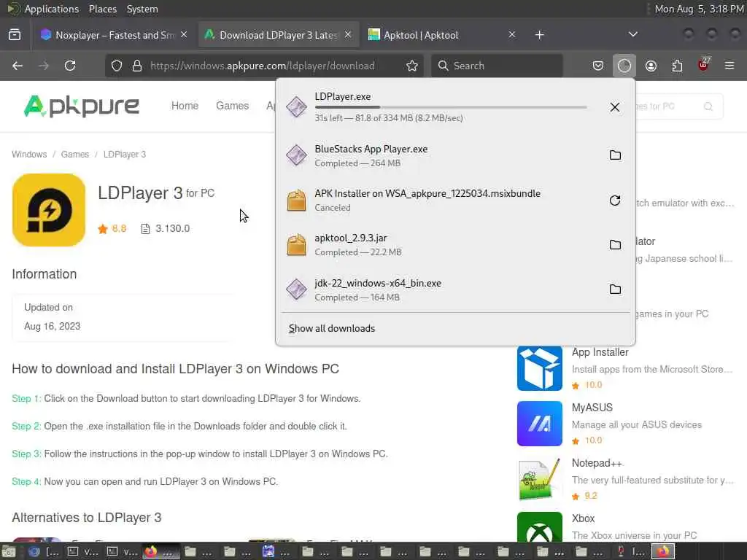Open the tracking protection shield icon
Screen dimensions: 747x560
[117, 66]
